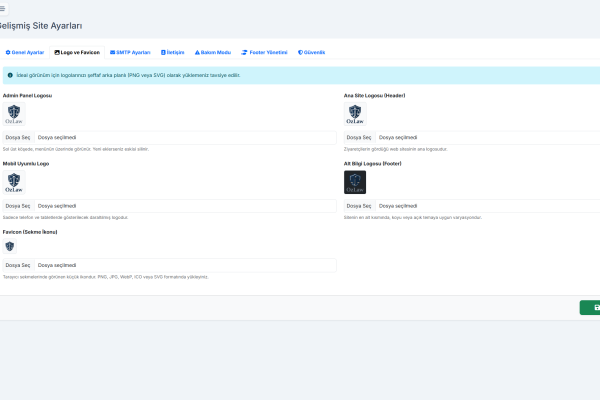600x400 pixels.
Task: Click the Admin Panel Logosu preview image
Action: tap(14, 113)
